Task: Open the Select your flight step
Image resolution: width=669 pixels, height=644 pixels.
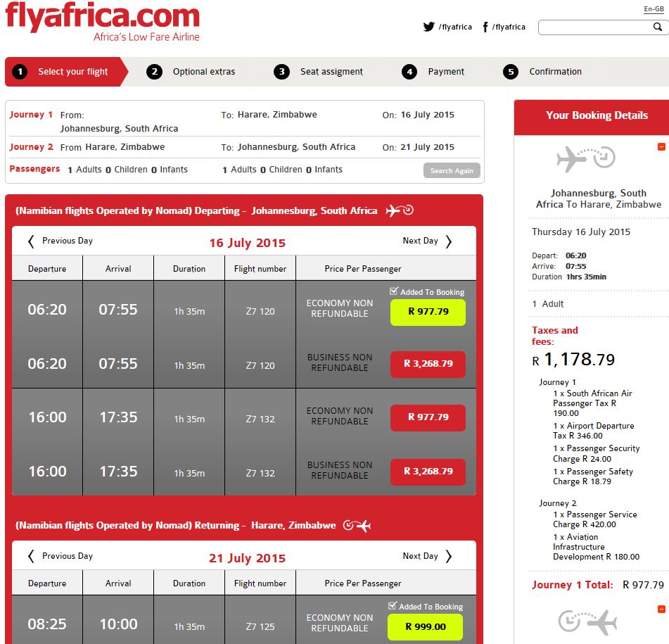Action: (x=67, y=72)
